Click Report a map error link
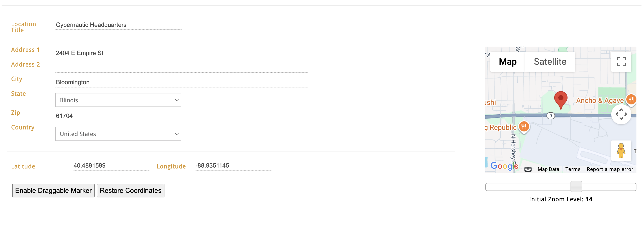The width and height of the screenshot is (644, 230). click(x=610, y=169)
